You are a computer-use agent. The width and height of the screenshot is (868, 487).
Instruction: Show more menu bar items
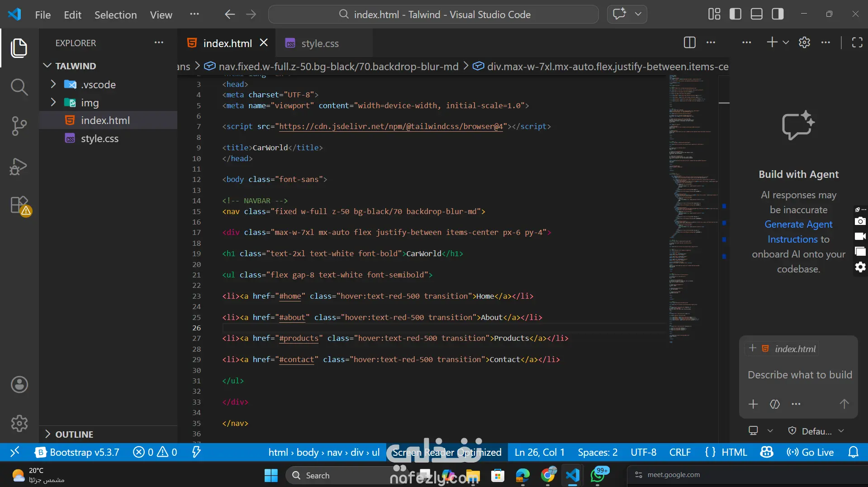pos(194,14)
